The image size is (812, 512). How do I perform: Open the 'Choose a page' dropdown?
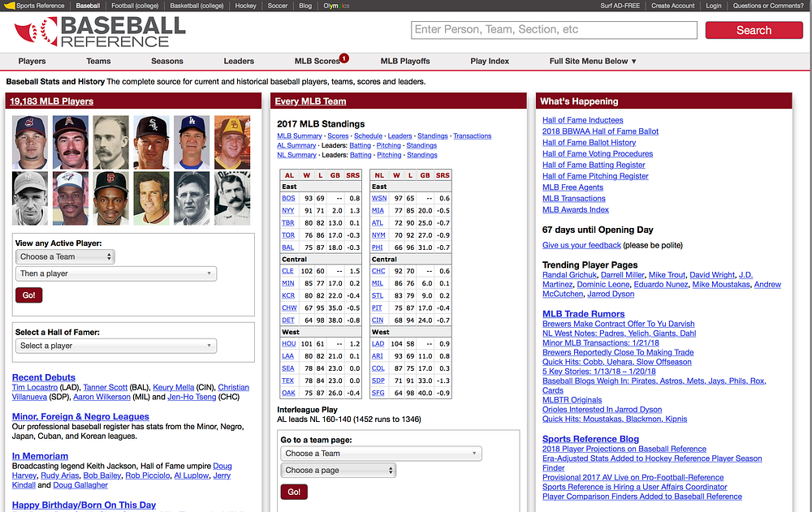point(338,470)
